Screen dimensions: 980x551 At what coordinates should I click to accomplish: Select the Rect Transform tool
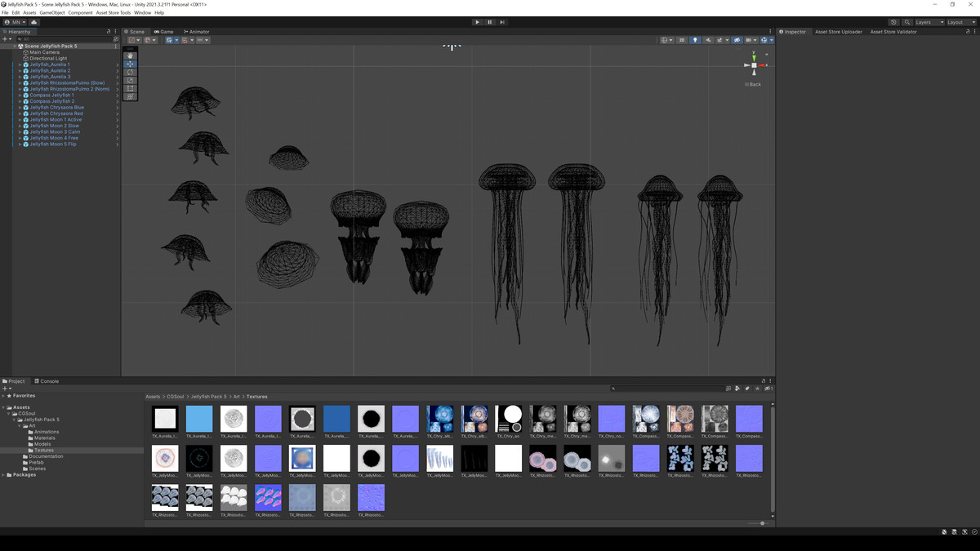tap(130, 88)
